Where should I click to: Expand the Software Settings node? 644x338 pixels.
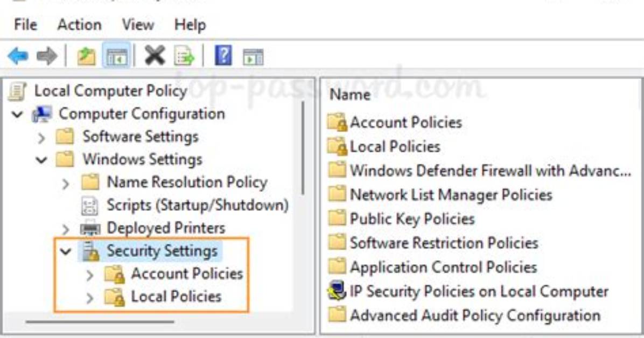[41, 137]
